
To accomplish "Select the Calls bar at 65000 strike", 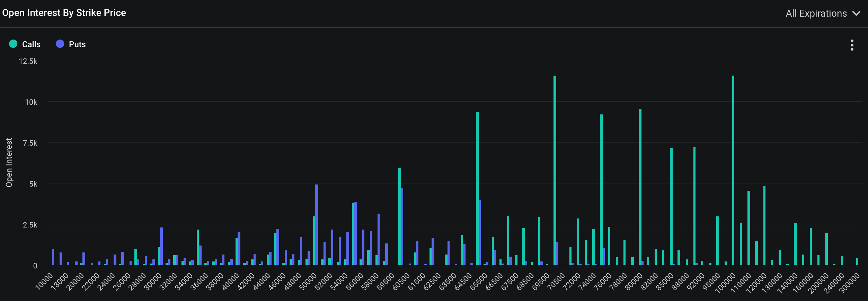I will click(477, 189).
